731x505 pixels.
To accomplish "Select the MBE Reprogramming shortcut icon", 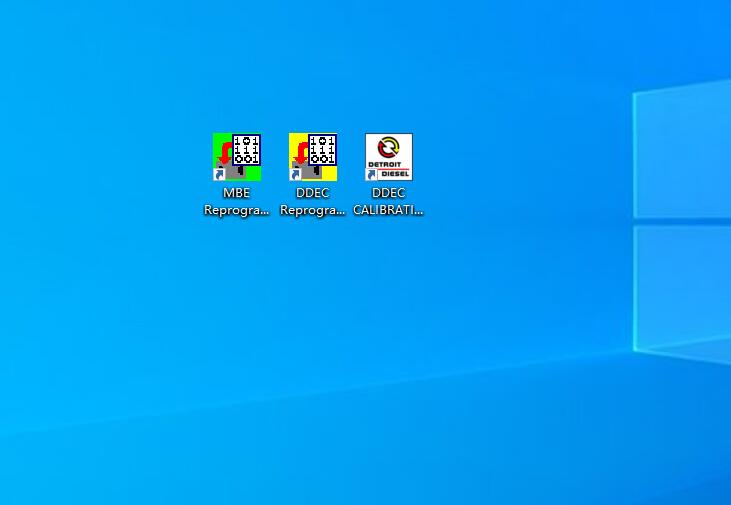I will click(236, 157).
